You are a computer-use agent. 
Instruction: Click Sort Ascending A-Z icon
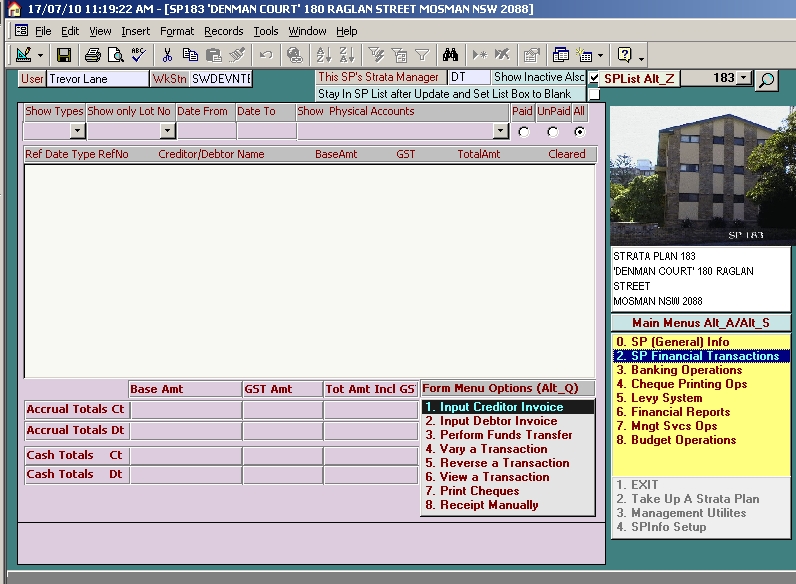point(323,55)
